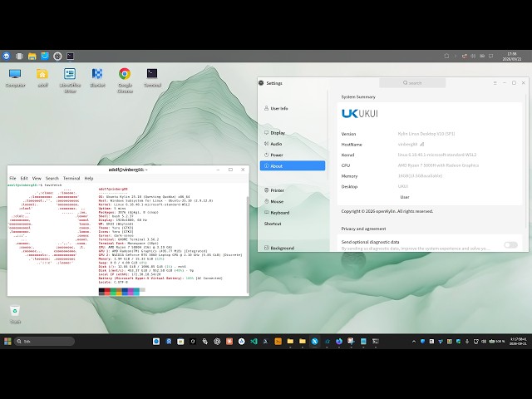532x399 pixels.
Task: Click the Windows taskbar clock
Action: point(518,342)
